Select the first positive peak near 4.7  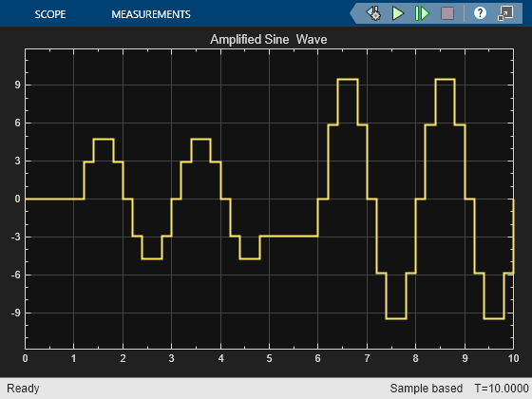104,139
